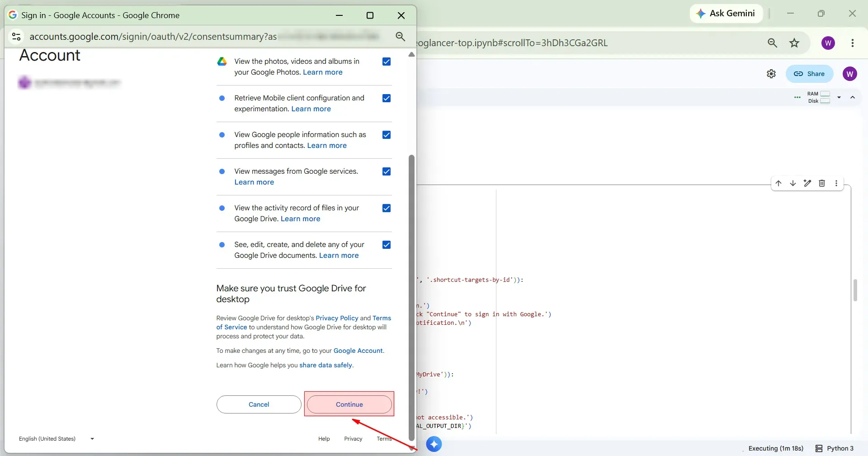This screenshot has width=868, height=456.
Task: Click the connecting three-dots status icon
Action: coord(797,97)
